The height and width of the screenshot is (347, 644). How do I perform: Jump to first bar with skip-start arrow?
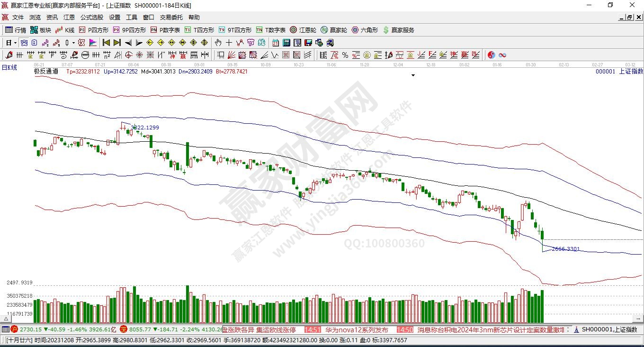[107, 43]
